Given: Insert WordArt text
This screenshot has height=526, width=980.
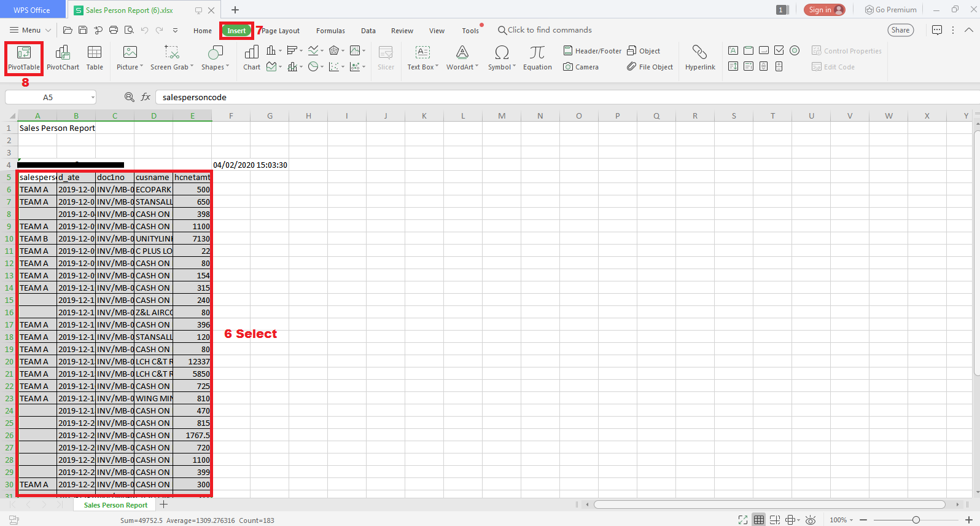Looking at the screenshot, I should [x=462, y=58].
